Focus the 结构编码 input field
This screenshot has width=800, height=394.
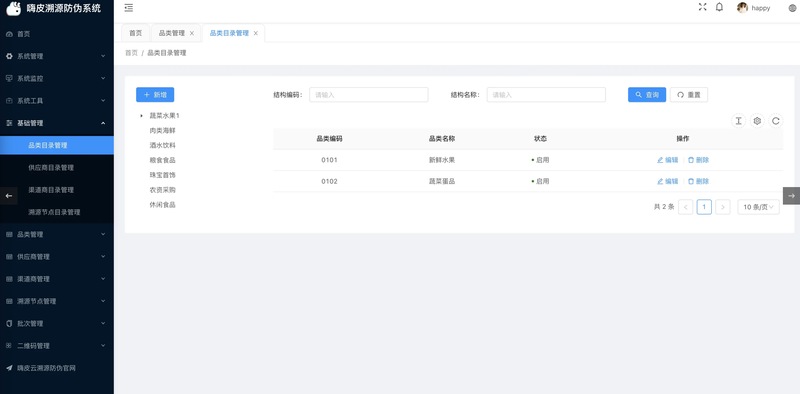click(x=368, y=95)
